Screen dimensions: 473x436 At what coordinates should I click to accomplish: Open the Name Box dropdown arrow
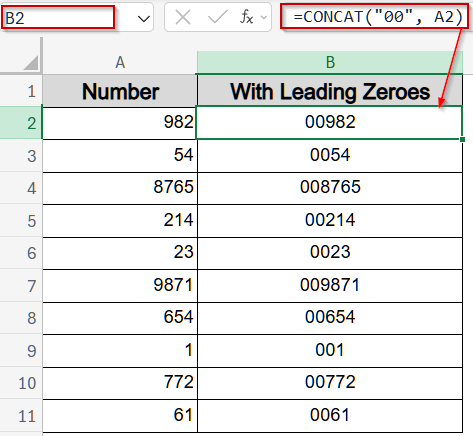coord(143,18)
